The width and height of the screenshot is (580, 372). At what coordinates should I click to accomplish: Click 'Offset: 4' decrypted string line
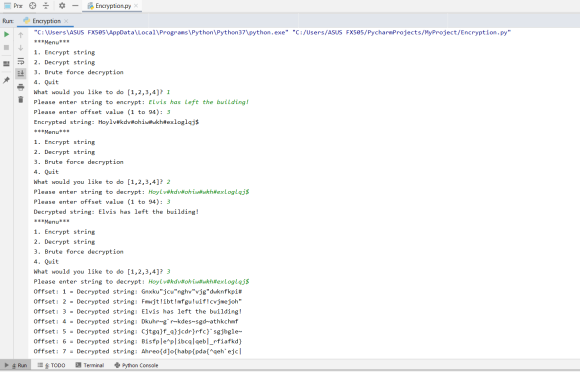click(136, 322)
